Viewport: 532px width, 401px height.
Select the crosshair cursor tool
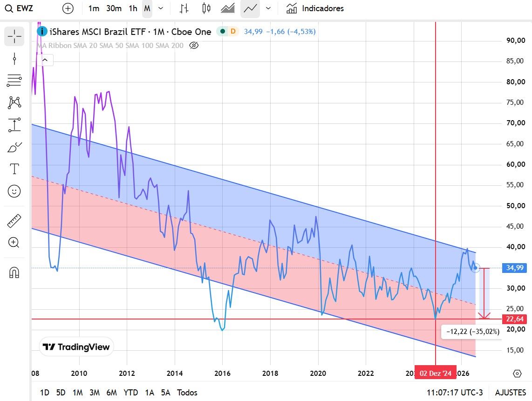[14, 36]
